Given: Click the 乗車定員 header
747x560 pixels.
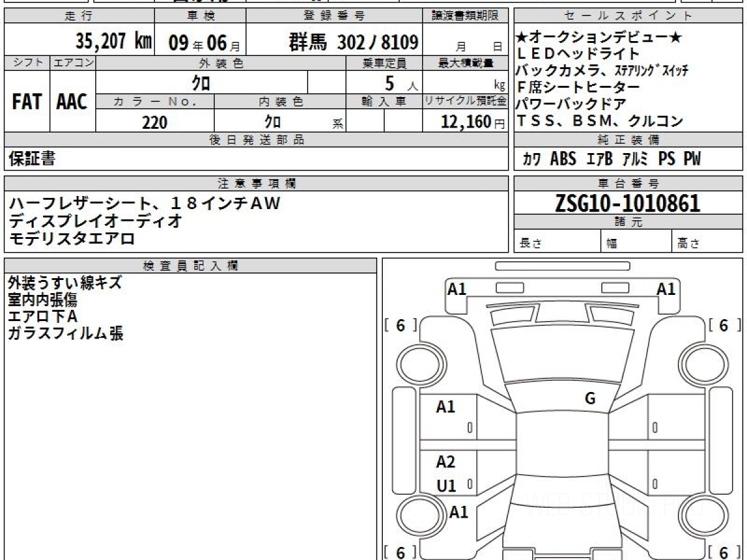Looking at the screenshot, I should coord(384,63).
